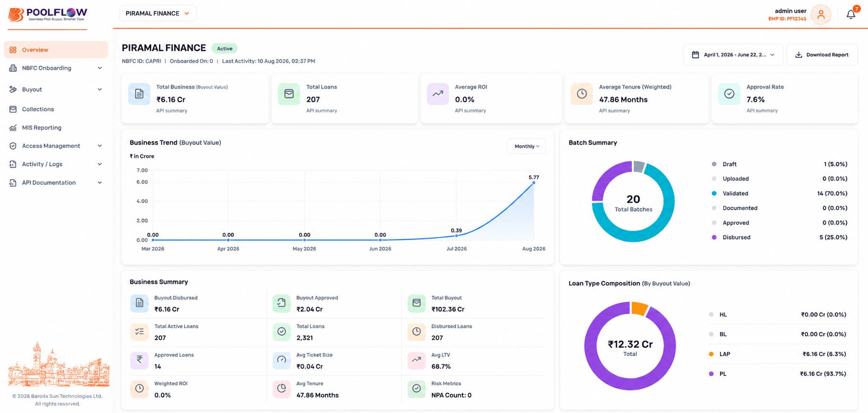Expand the Buyout menu chevron
868x413 pixels.
click(x=100, y=89)
